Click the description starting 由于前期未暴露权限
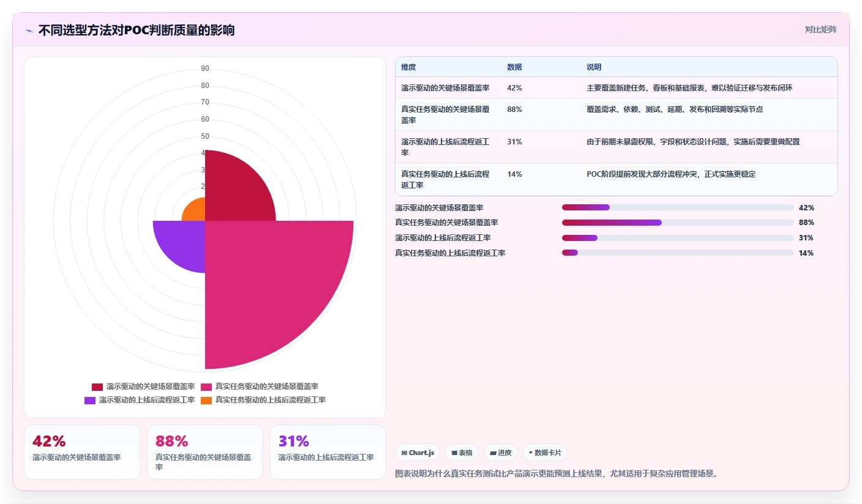The height and width of the screenshot is (504, 862). 693,142
